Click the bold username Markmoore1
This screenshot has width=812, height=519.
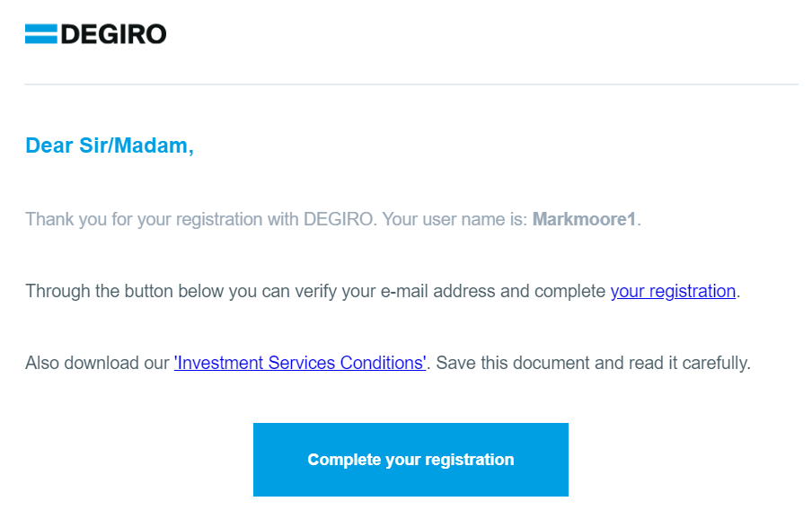[585, 219]
